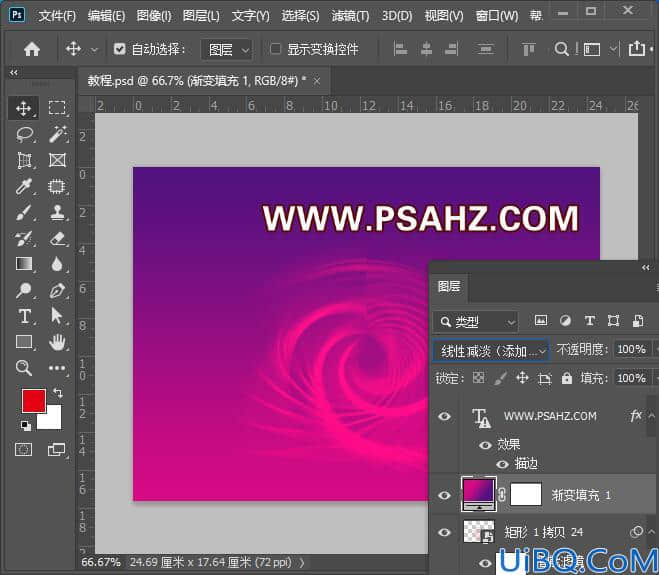This screenshot has width=659, height=575.
Task: Select the Rectangular Marquee tool
Action: click(x=57, y=108)
